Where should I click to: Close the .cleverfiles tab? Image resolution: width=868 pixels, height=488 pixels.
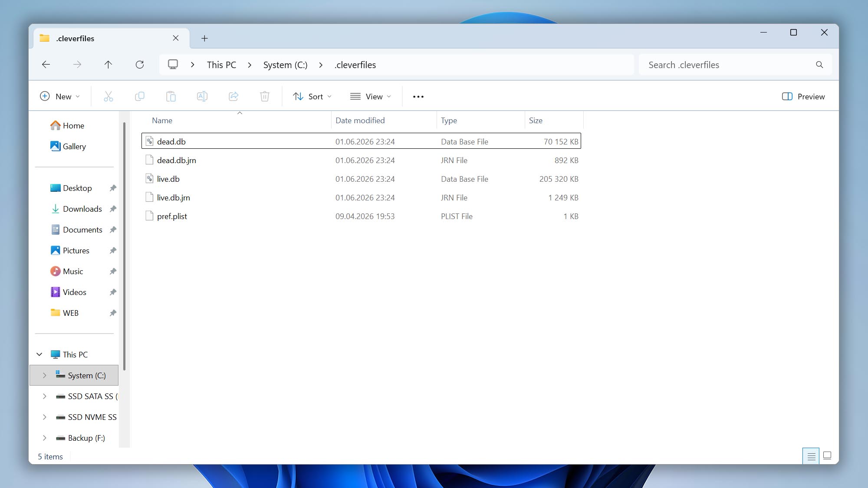pyautogui.click(x=176, y=38)
